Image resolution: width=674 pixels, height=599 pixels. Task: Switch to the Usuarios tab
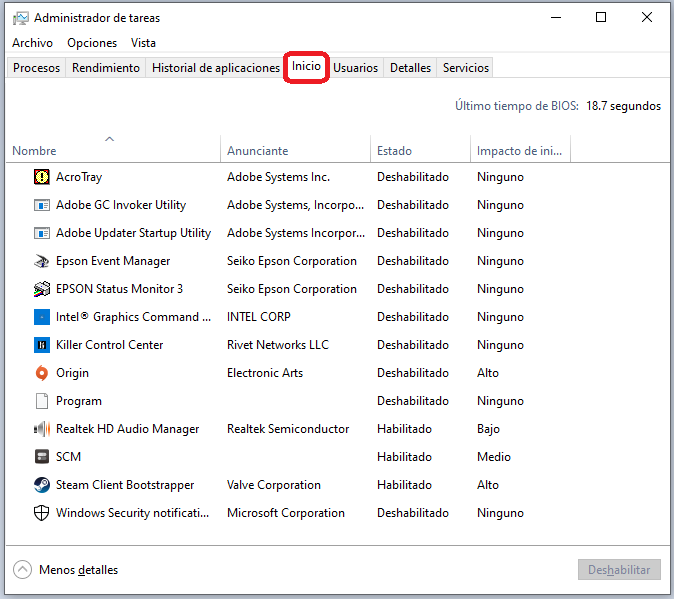click(355, 68)
